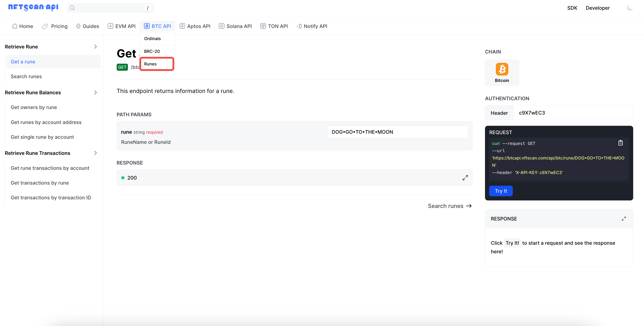Click the search magnifier icon
This screenshot has width=644, height=326.
[72, 8]
